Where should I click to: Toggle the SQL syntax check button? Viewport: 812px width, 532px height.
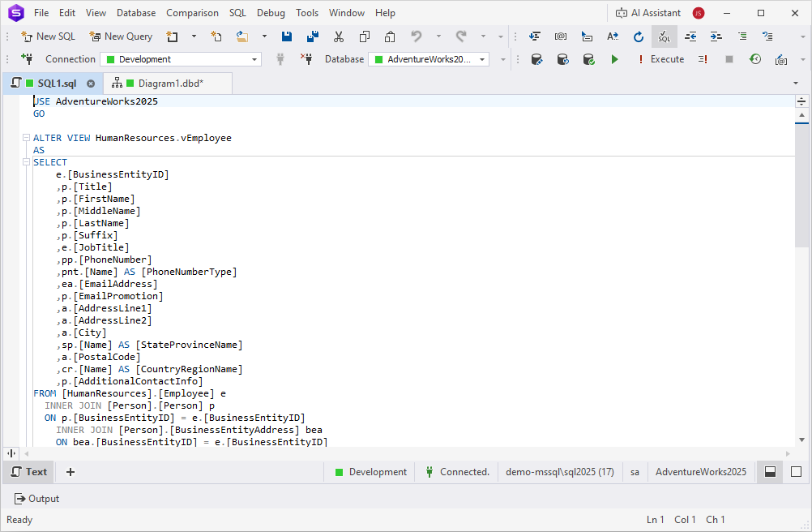pyautogui.click(x=665, y=36)
